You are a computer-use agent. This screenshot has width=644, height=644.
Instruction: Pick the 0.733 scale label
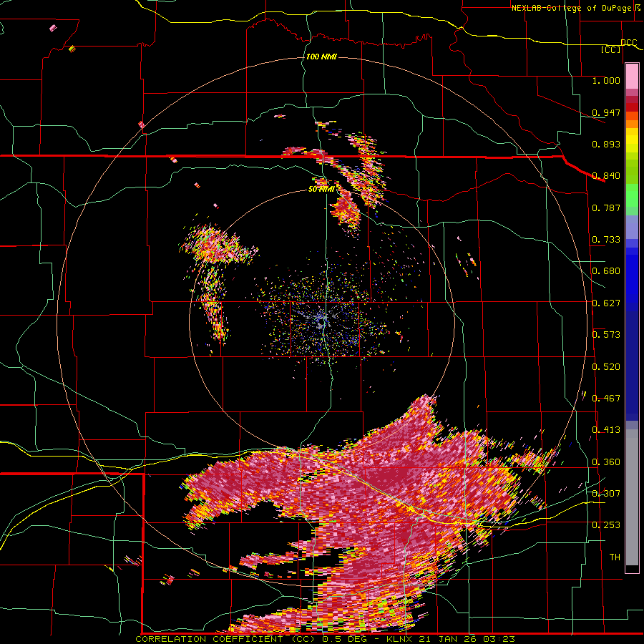(x=606, y=240)
